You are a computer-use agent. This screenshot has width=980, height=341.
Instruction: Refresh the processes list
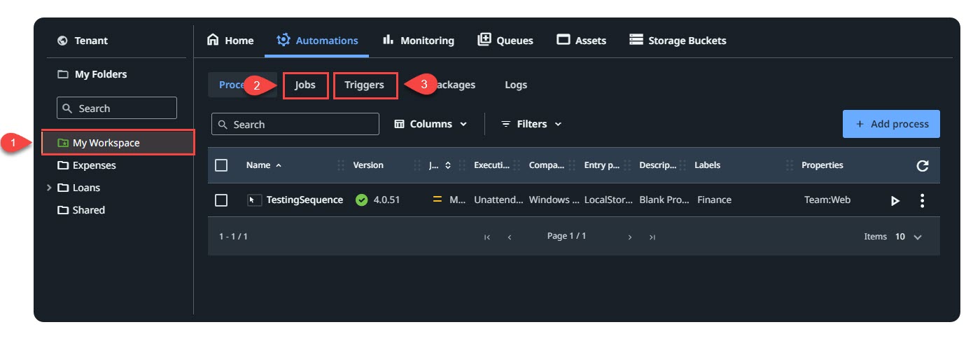923,166
